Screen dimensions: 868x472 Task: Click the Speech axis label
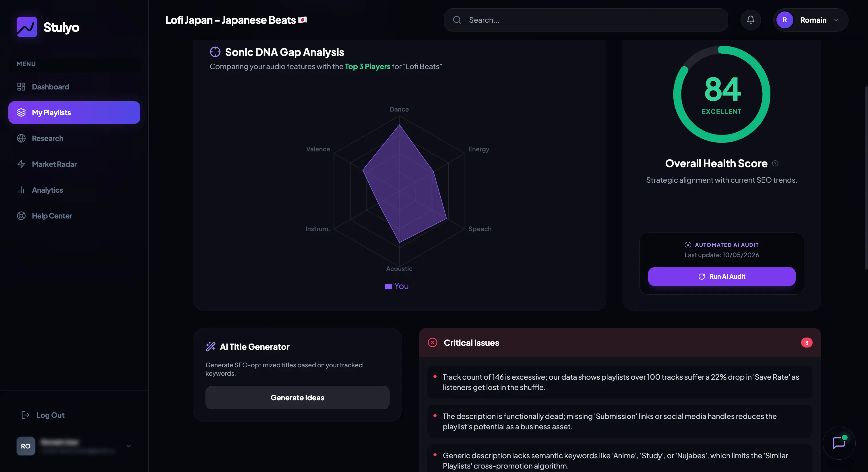pos(480,229)
